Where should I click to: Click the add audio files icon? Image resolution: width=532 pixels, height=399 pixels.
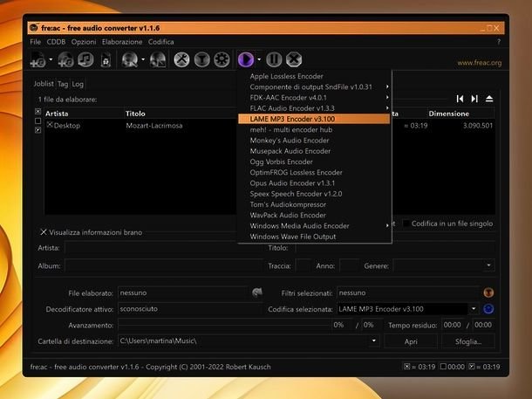(x=38, y=59)
